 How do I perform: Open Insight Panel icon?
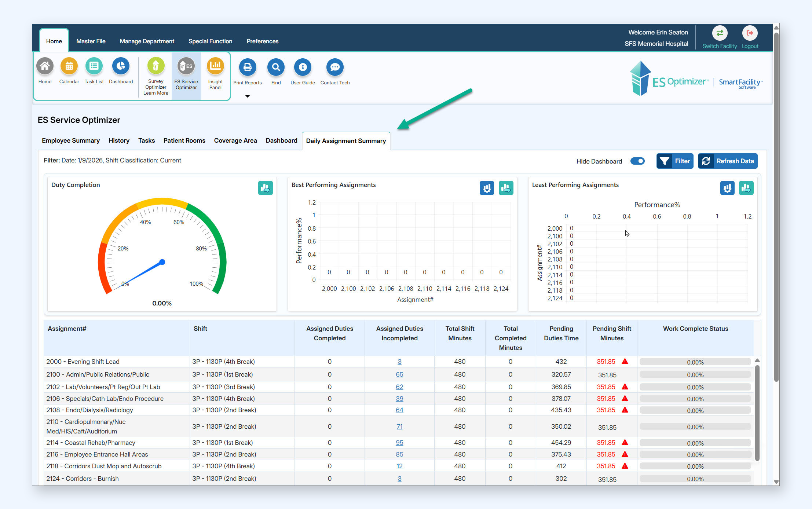click(x=215, y=66)
